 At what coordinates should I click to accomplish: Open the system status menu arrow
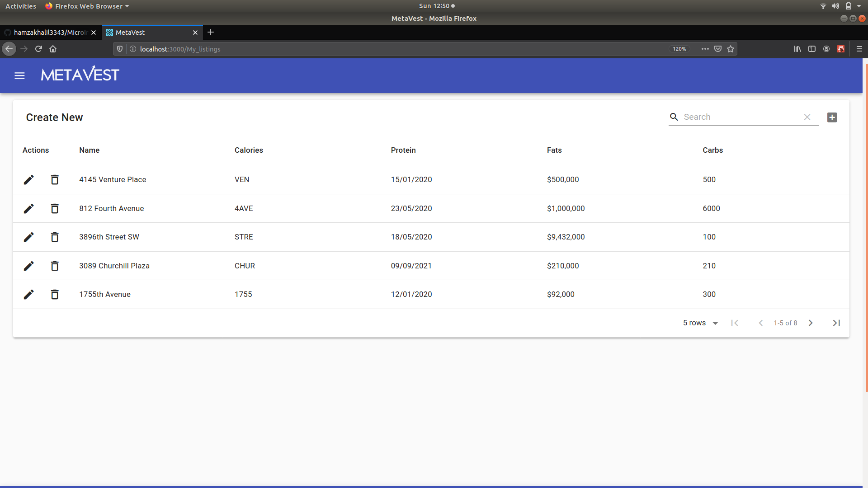pos(859,6)
